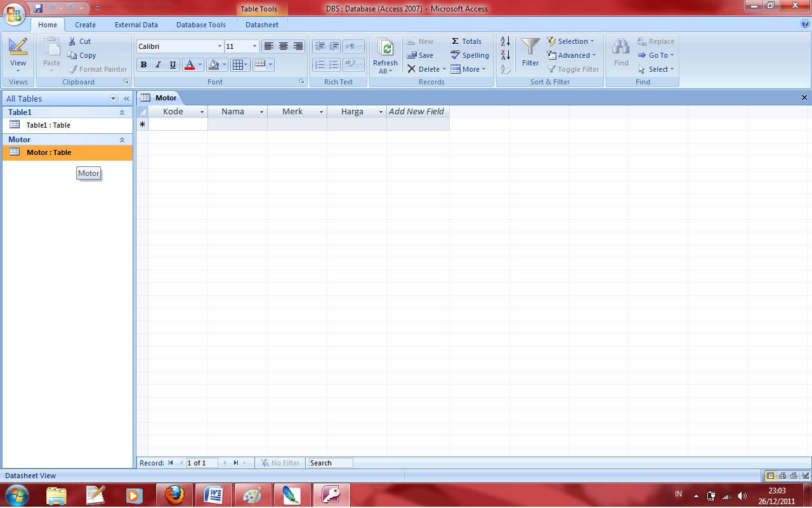Click the Cut scissors icon
812x508 pixels.
(x=72, y=41)
